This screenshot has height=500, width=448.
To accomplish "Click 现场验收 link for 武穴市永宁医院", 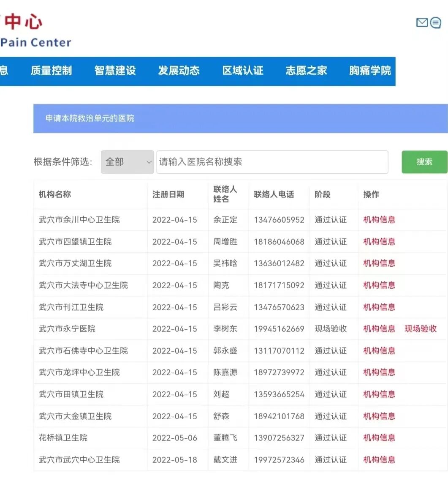I will (x=421, y=328).
